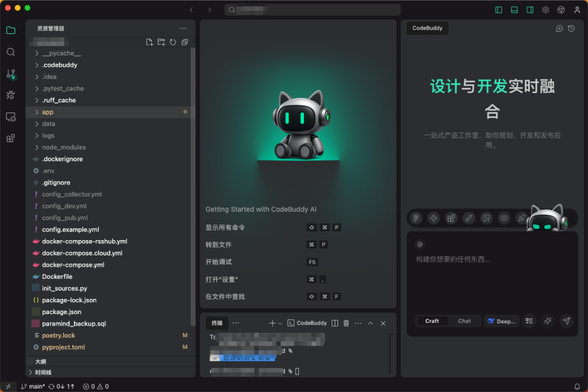Open pyproject.toml file
This screenshot has height=392, width=588.
point(111,347)
